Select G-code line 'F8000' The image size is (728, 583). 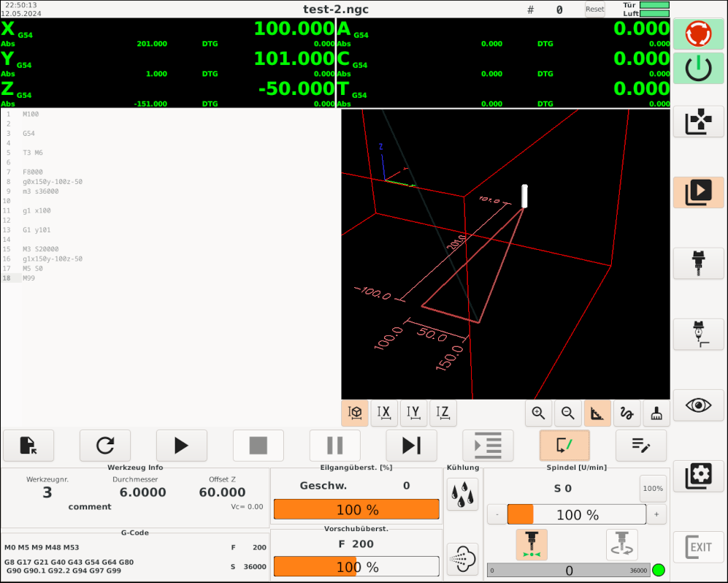pyautogui.click(x=33, y=172)
